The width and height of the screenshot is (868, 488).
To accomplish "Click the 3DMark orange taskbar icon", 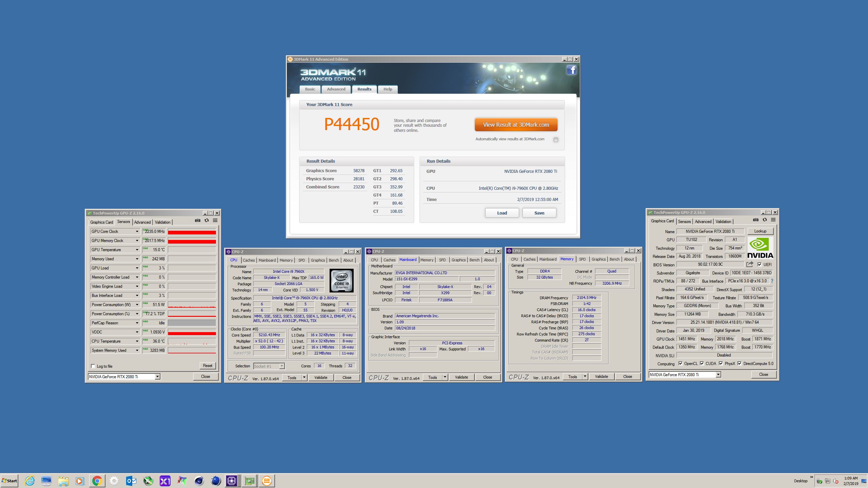I will click(267, 481).
